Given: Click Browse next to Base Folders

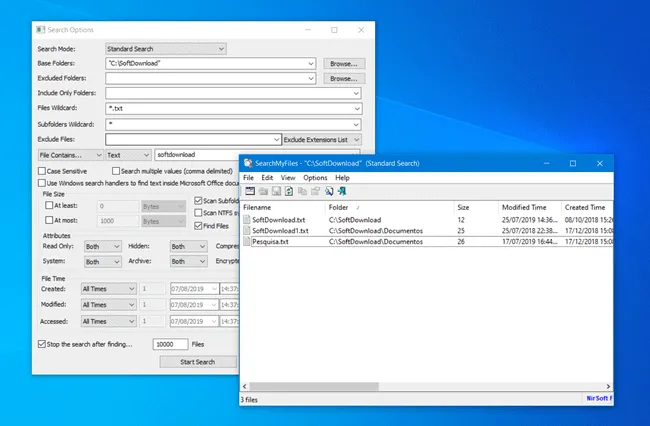Looking at the screenshot, I should click(344, 64).
